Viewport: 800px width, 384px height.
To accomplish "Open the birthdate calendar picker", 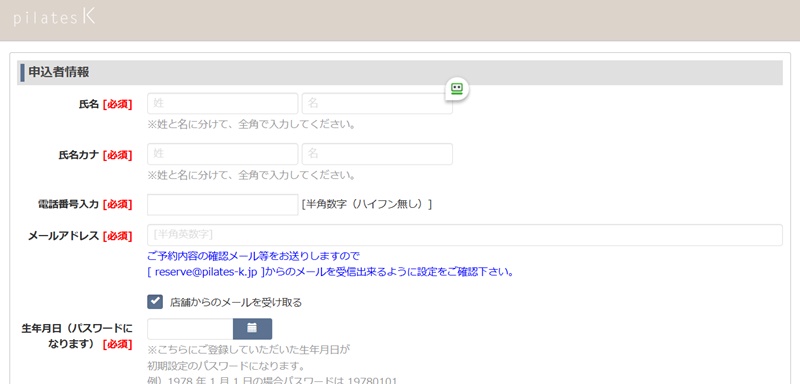I will [253, 329].
